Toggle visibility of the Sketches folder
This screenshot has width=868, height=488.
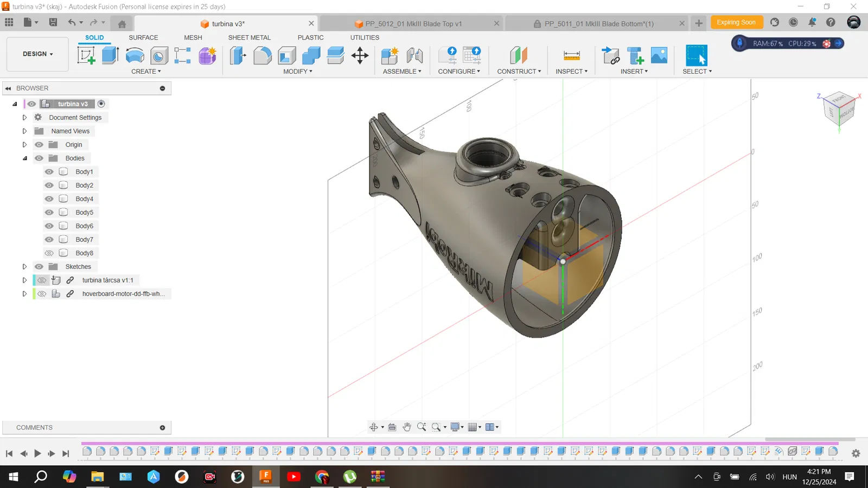tap(39, 267)
